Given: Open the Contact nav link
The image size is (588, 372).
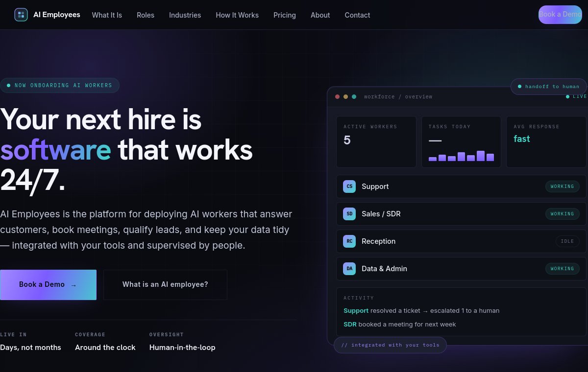Looking at the screenshot, I should tap(357, 15).
